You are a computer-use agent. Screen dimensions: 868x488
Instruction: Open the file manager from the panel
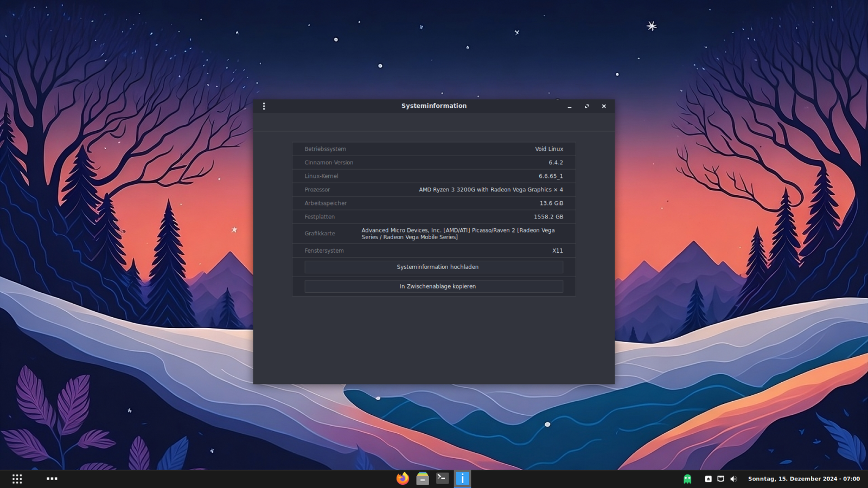click(x=423, y=478)
